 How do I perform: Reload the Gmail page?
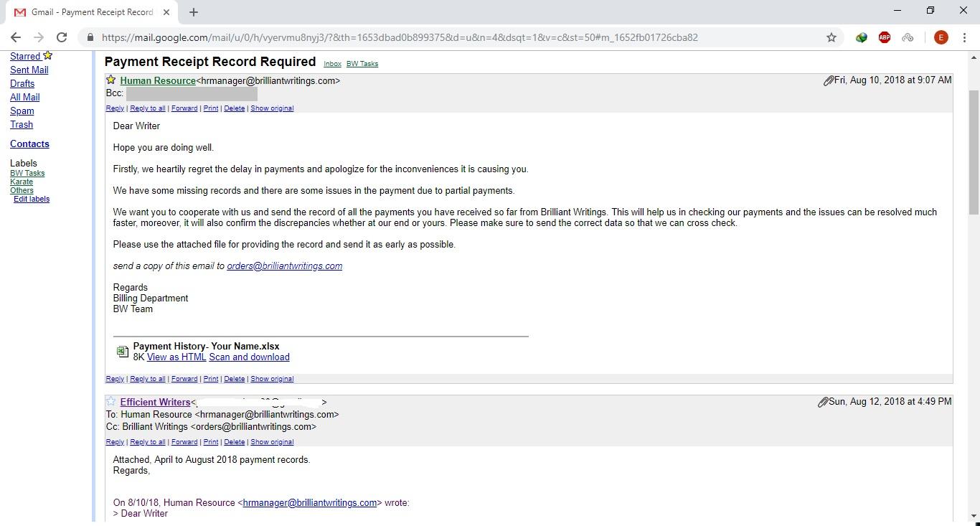click(62, 37)
